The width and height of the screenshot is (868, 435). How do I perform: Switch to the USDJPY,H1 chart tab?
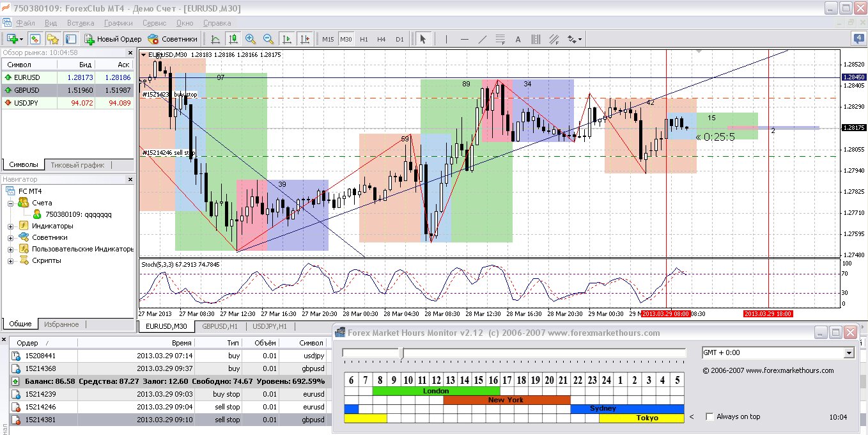point(269,326)
